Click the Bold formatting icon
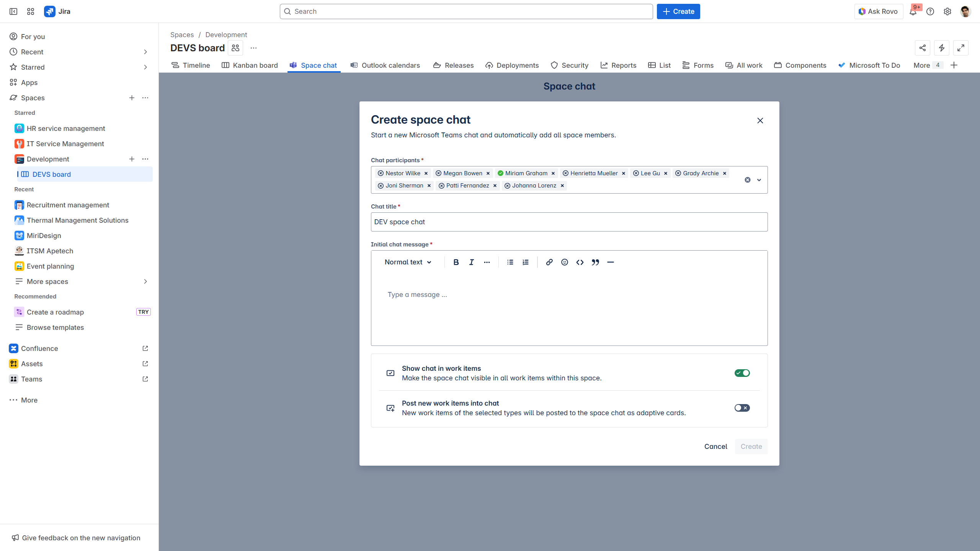Viewport: 980px width, 551px height. 456,262
